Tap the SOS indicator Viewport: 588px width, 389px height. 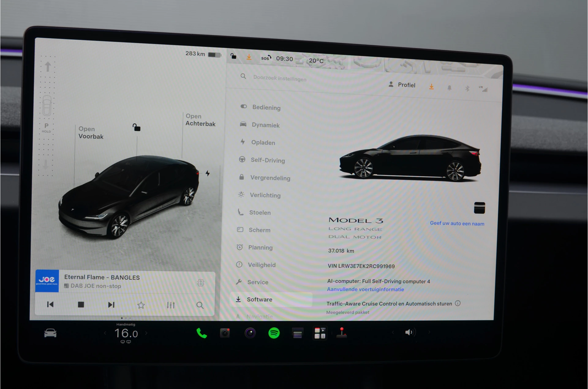266,58
